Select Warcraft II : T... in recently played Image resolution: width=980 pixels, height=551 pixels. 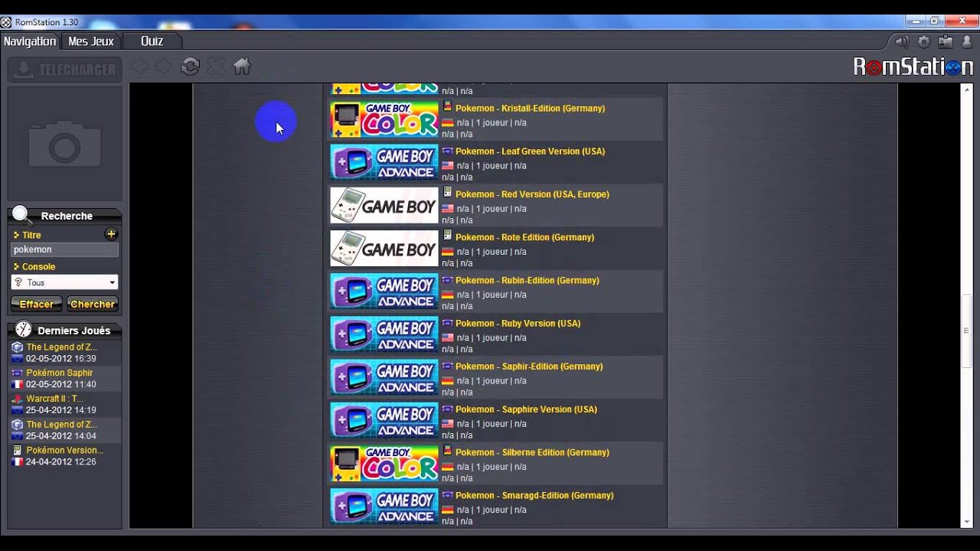(x=65, y=404)
